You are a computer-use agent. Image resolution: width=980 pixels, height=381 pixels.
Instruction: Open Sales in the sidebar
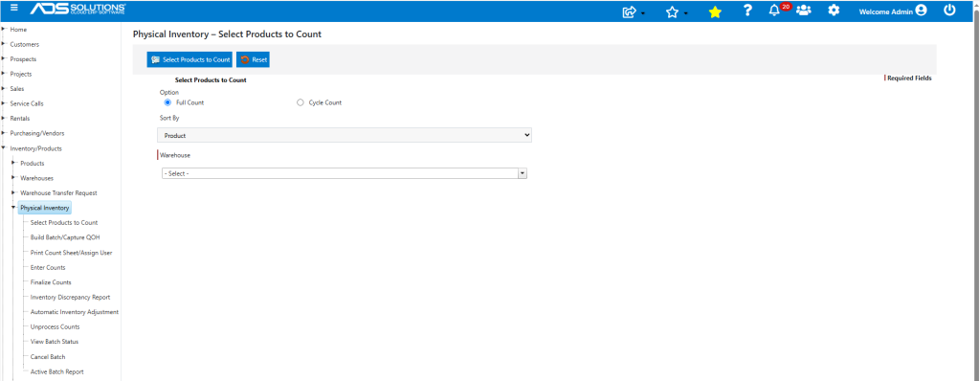coord(17,89)
